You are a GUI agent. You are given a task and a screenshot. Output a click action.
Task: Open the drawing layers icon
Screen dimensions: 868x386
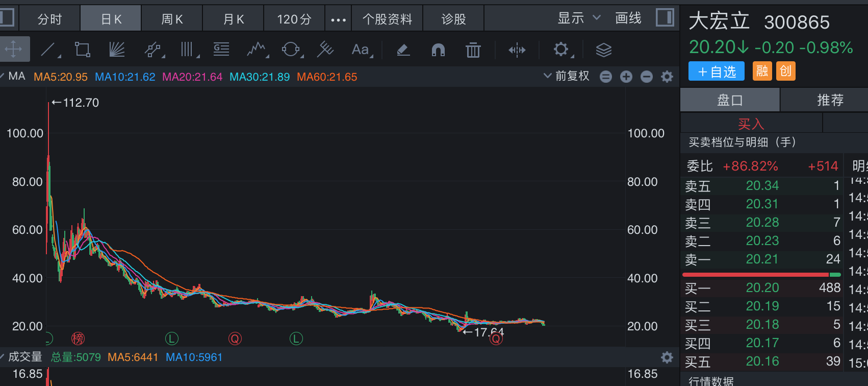point(603,50)
